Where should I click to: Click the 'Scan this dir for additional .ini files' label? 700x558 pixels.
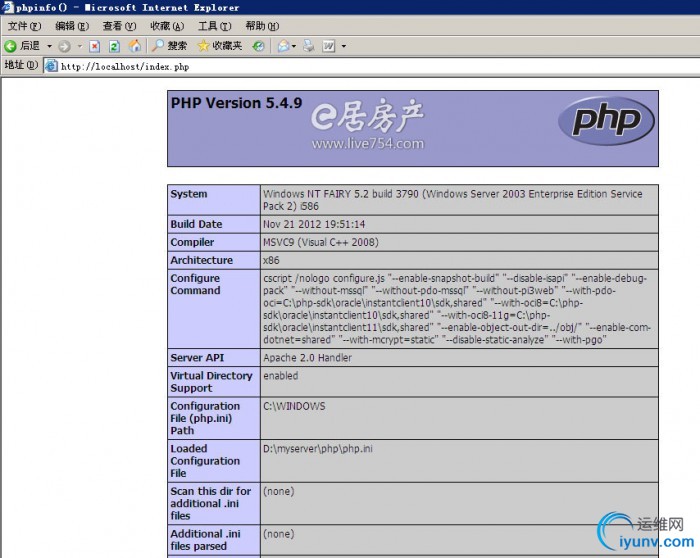click(211, 503)
